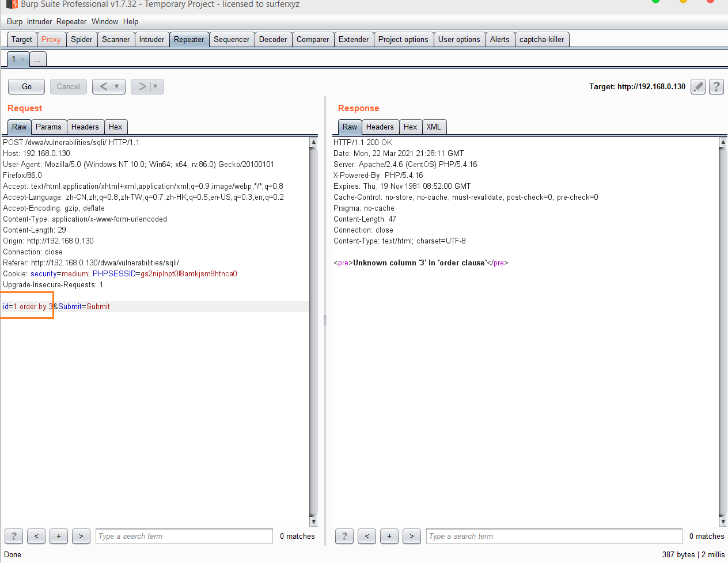Add new Repeater tab with ellipsis tab
This screenshot has width=728, height=563.
[x=37, y=59]
